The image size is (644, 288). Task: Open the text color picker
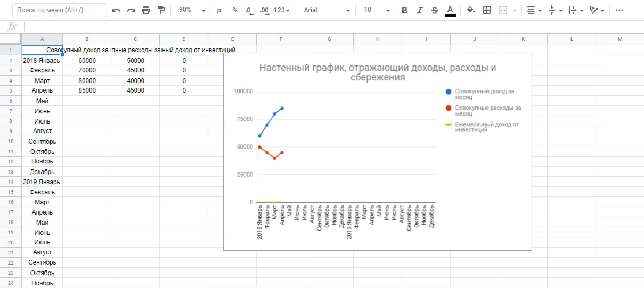point(450,10)
